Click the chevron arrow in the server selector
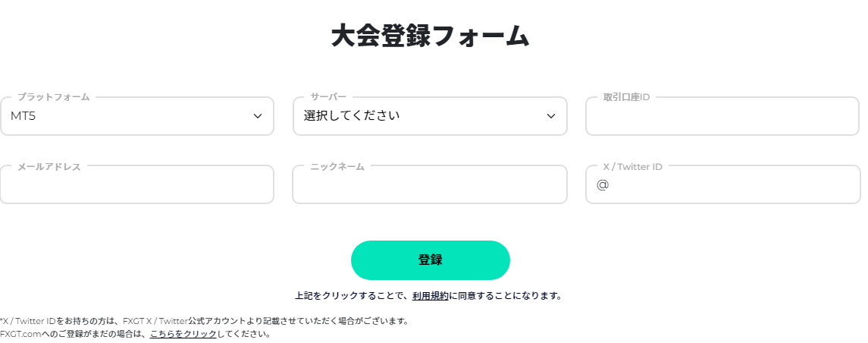The image size is (868, 343). 551,116
